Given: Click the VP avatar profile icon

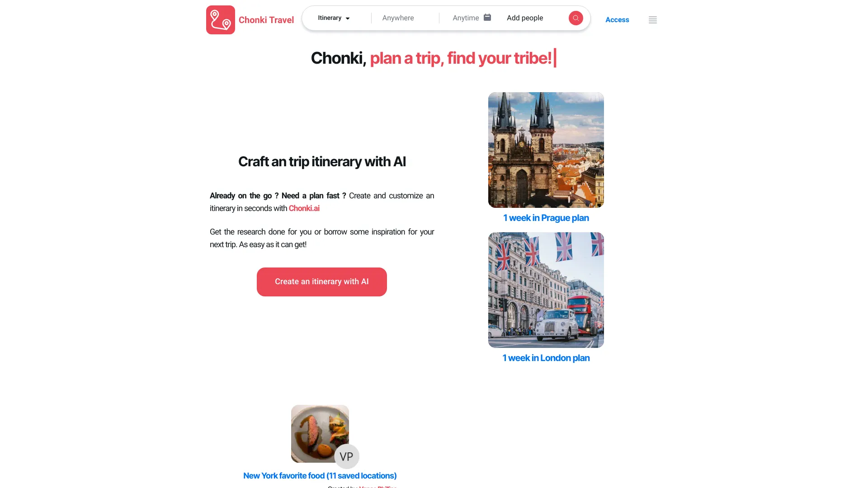Looking at the screenshot, I should point(346,456).
